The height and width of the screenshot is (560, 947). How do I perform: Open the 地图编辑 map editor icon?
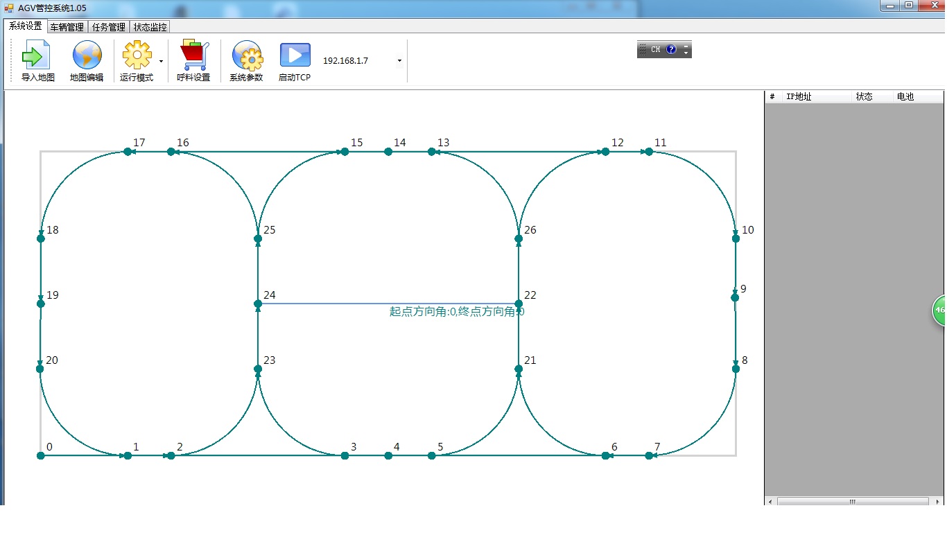87,55
